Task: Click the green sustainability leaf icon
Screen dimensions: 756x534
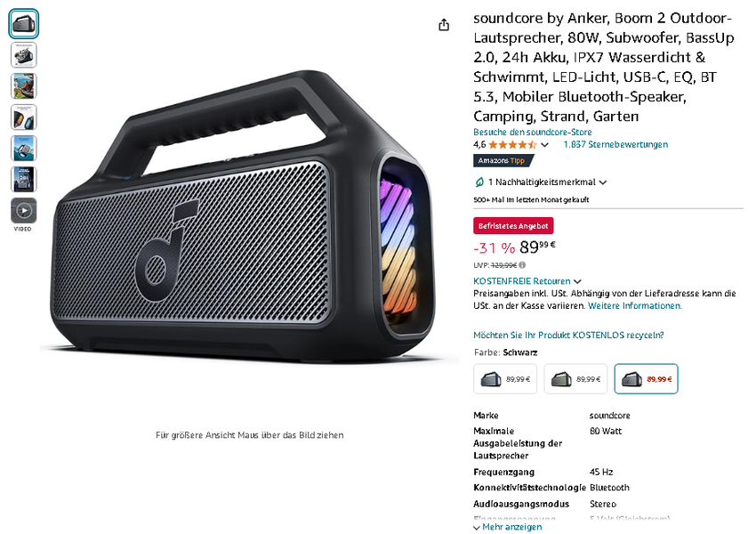Action: coord(479,182)
